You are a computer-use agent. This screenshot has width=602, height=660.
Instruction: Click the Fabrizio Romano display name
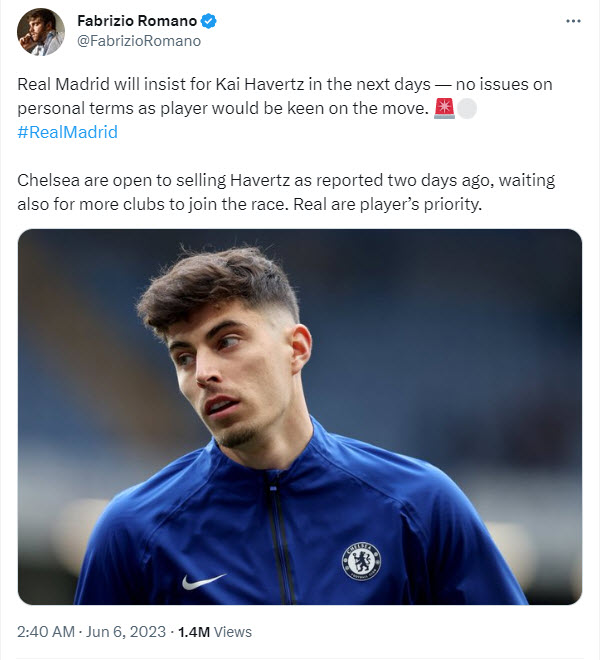click(139, 21)
